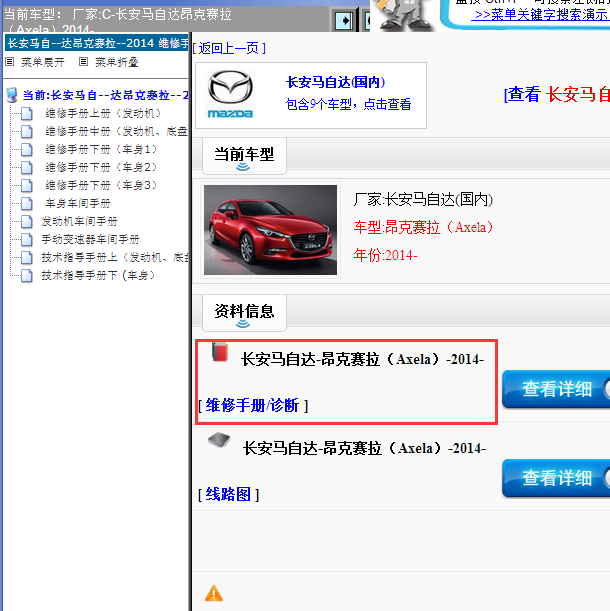Open 技术指导手册上（发动机、底盘 entry
610x611 pixels.
pyautogui.click(x=115, y=257)
